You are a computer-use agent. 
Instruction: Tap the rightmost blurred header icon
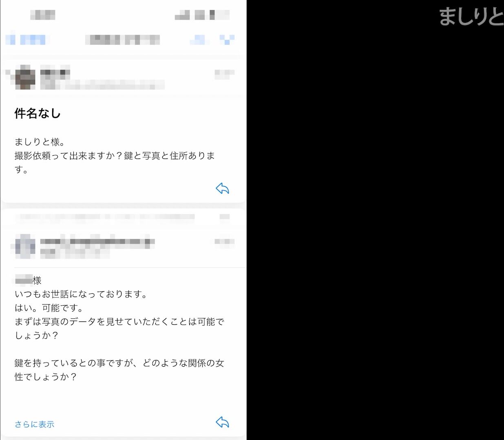tap(227, 40)
